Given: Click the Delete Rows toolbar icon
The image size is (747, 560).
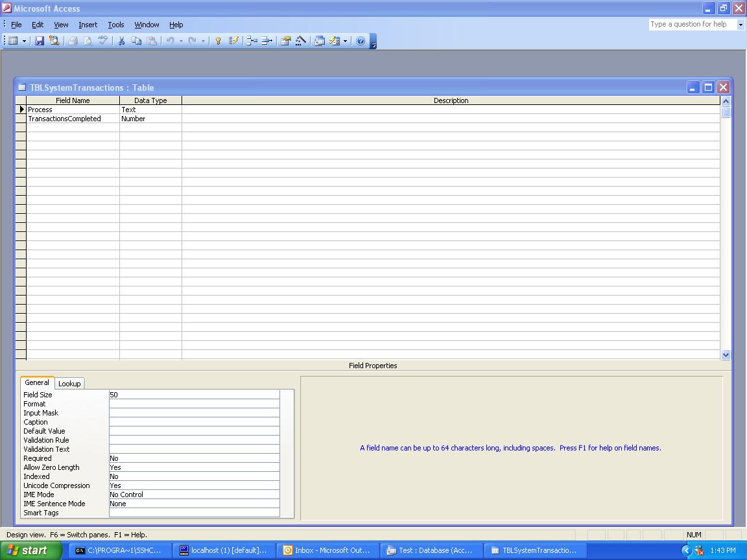Looking at the screenshot, I should (267, 41).
